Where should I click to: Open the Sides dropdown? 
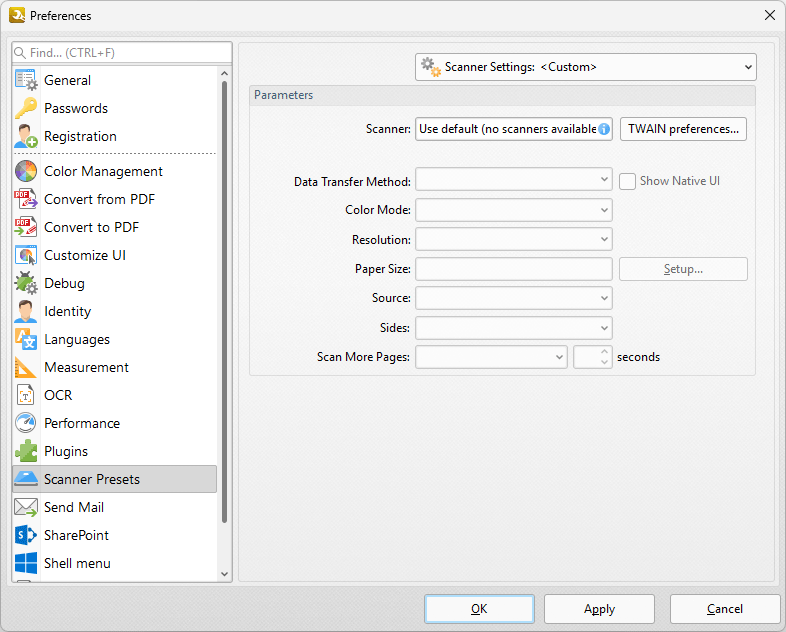click(x=513, y=328)
